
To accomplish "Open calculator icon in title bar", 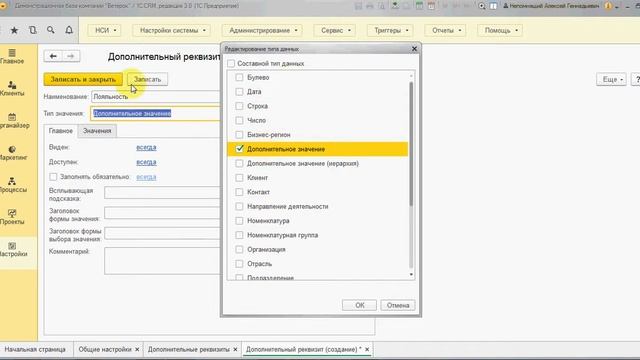I will [419, 6].
